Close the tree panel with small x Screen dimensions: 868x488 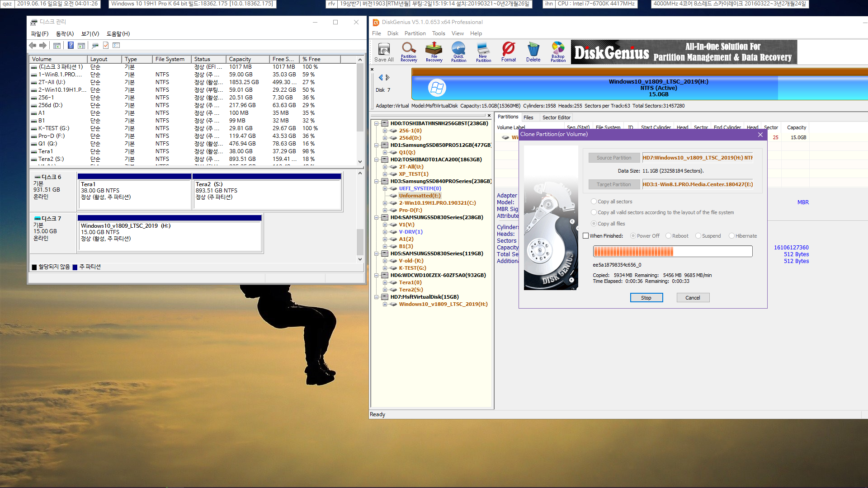pos(489,116)
